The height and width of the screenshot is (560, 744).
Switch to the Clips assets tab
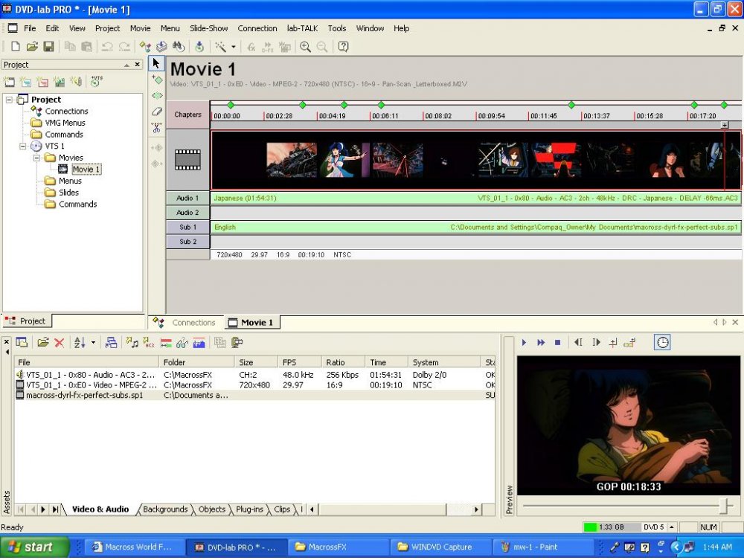point(282,509)
